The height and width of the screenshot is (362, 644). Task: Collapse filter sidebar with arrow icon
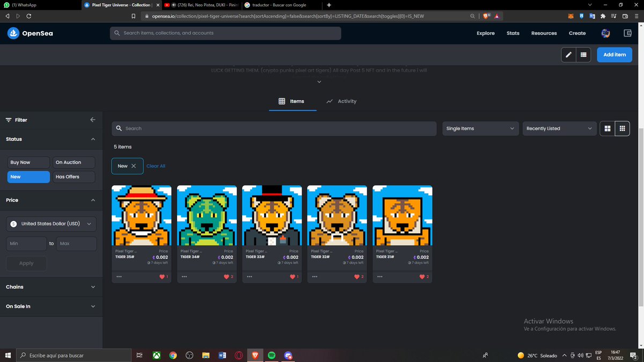point(93,120)
